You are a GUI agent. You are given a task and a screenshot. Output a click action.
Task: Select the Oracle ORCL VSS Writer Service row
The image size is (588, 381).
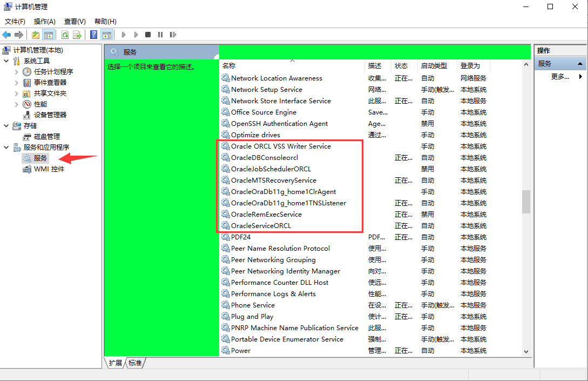(x=355, y=146)
